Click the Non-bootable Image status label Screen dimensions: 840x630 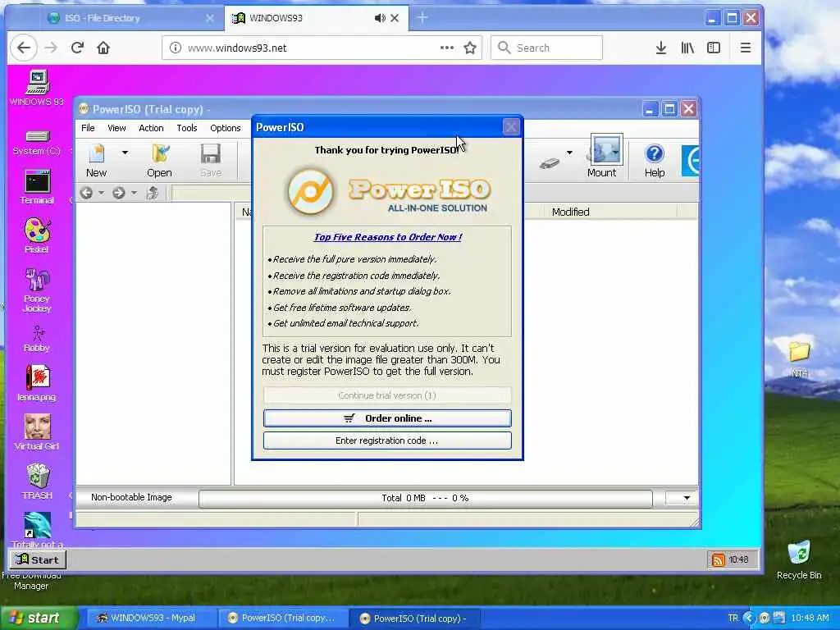(x=131, y=497)
